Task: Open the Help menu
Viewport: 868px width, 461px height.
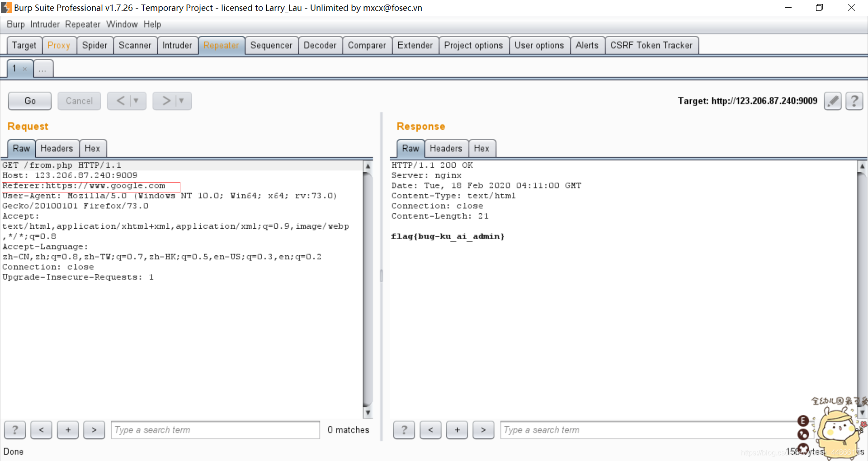Action: 152,24
